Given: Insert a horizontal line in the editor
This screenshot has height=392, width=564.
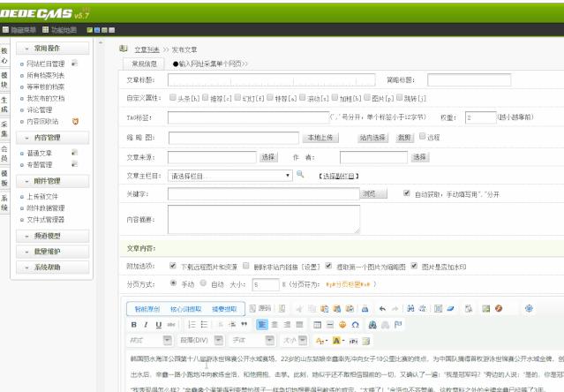Looking at the screenshot, I should pyautogui.click(x=330, y=325).
